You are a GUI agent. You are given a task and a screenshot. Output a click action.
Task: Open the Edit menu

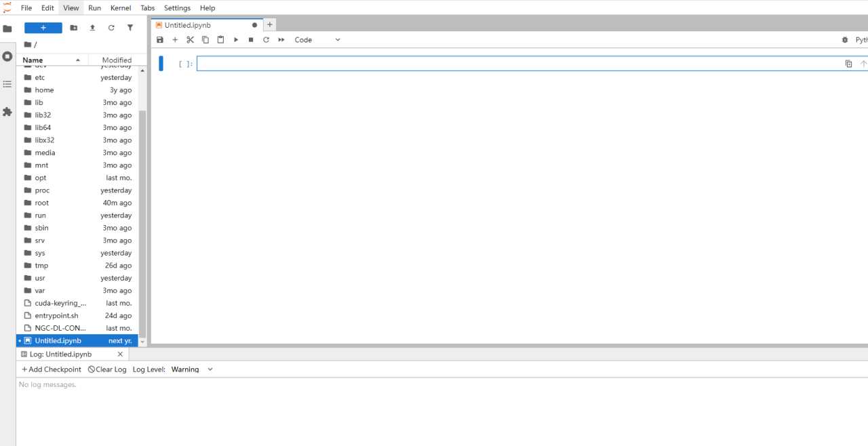(47, 8)
